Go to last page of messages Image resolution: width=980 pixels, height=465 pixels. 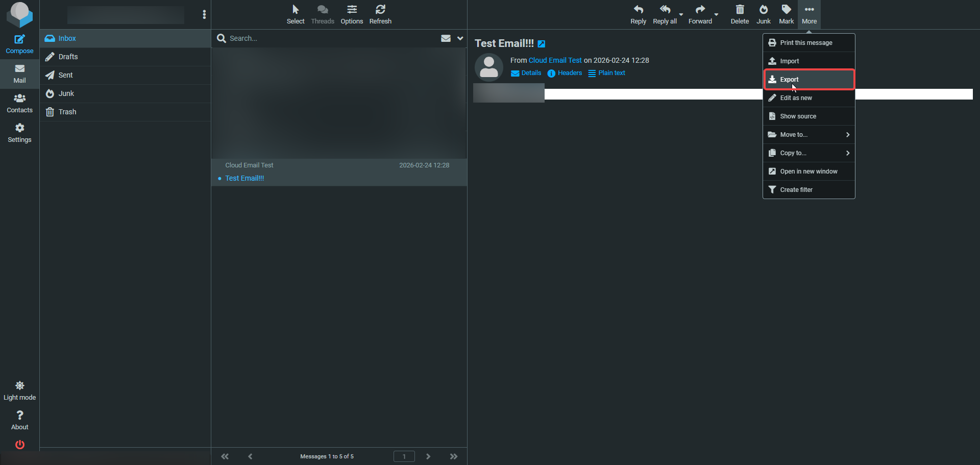(454, 456)
